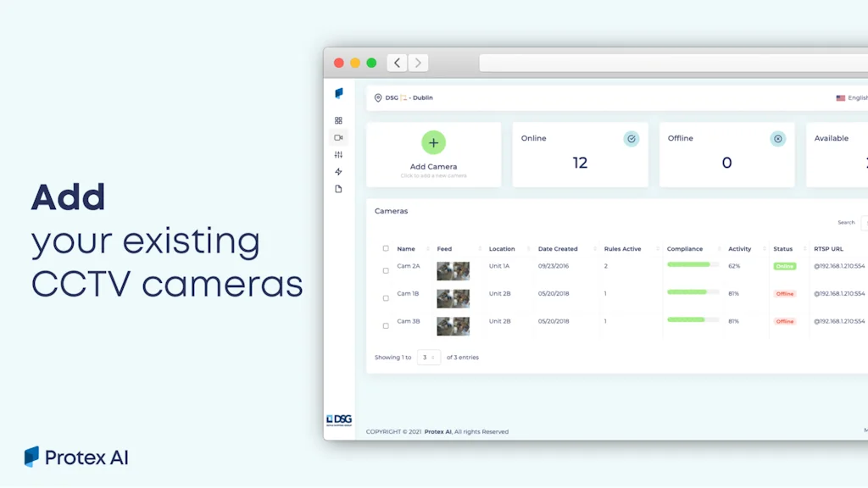Sort table by Status column
Viewport: 868px width, 488px height.
pos(782,249)
